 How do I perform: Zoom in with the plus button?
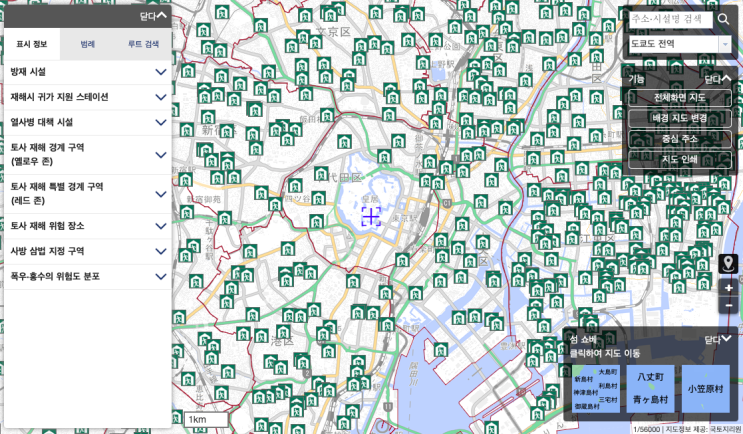728,288
